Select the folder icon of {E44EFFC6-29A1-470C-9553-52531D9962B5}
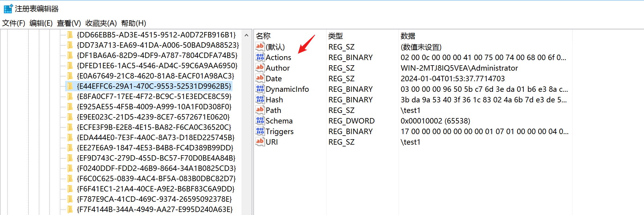This screenshot has width=644, height=215. (70, 86)
